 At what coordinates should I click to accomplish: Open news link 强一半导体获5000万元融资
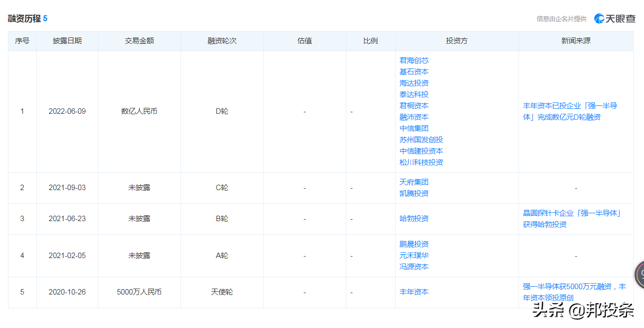coord(574,292)
